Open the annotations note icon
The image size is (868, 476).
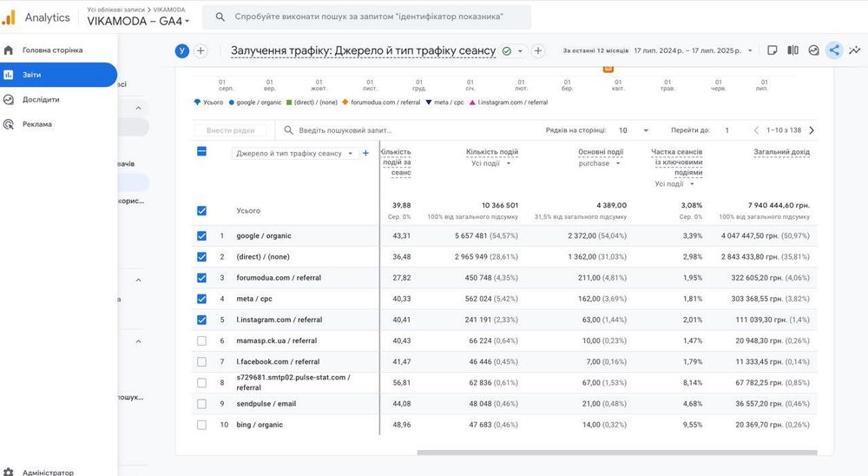[x=773, y=50]
